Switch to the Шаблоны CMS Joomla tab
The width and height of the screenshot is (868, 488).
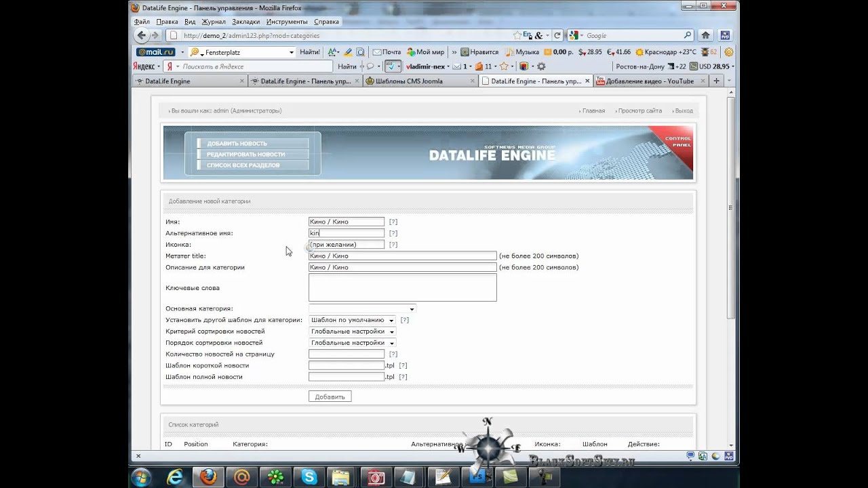(x=420, y=81)
